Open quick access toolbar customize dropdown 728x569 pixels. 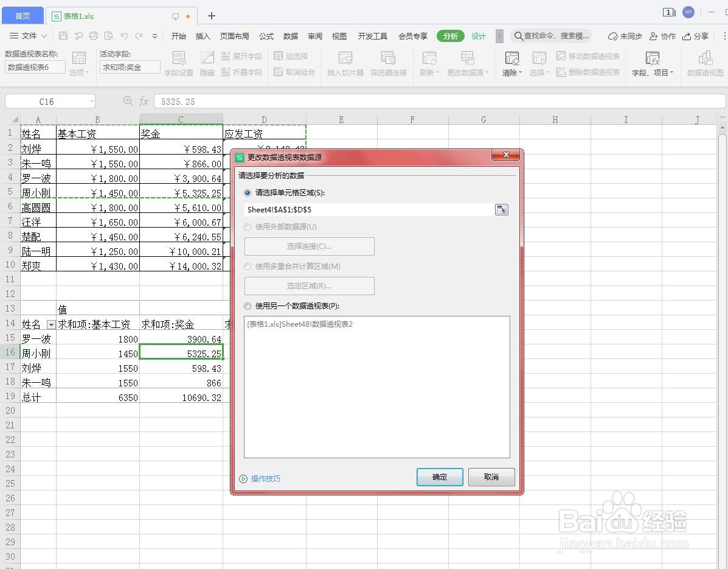click(x=154, y=36)
